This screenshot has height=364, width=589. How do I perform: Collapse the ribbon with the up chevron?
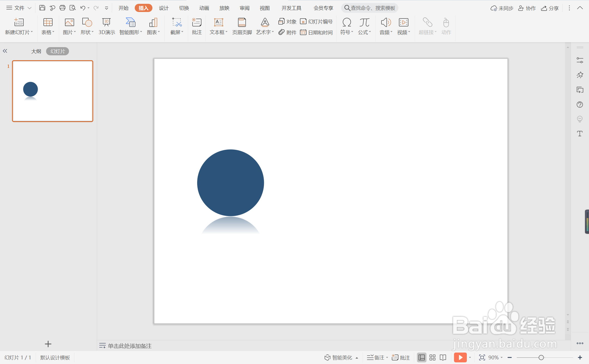[580, 8]
